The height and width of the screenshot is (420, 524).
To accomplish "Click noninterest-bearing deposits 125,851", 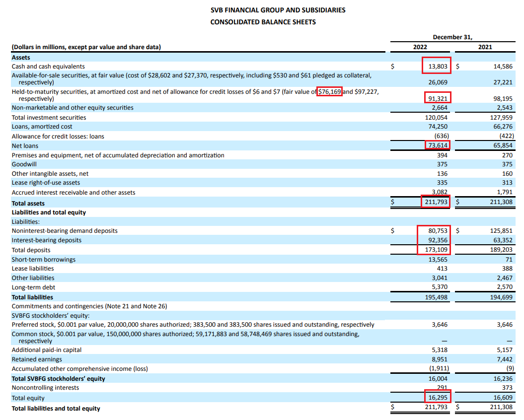I will (x=501, y=231).
